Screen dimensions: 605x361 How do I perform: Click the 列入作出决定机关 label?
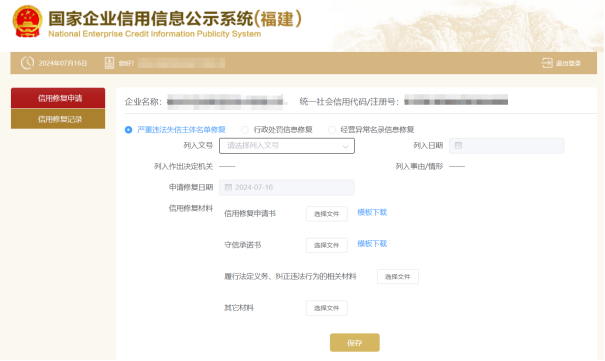click(183, 167)
